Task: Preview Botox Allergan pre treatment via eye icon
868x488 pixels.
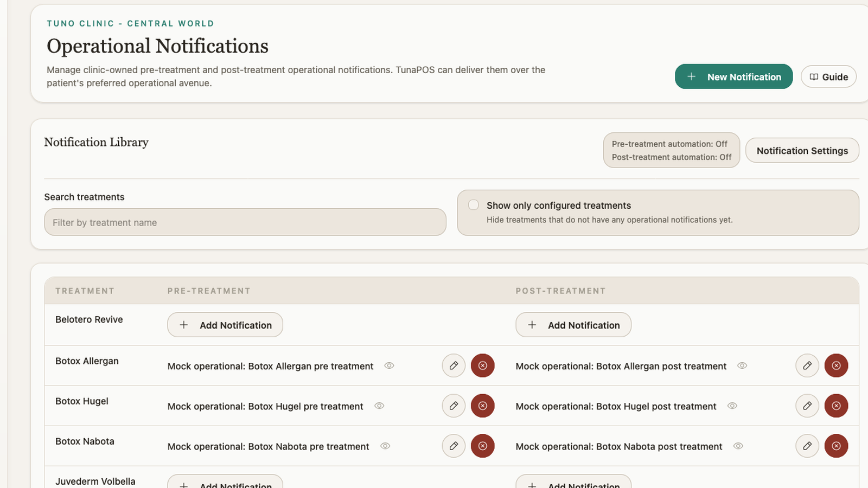Action: pyautogui.click(x=389, y=365)
